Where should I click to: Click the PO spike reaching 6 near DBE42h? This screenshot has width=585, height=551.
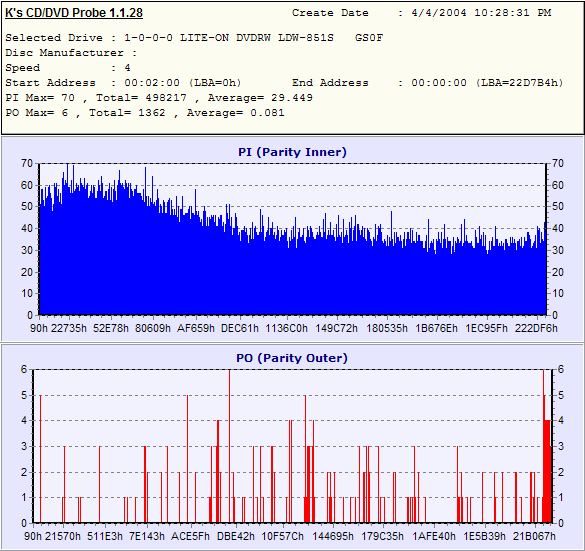[229, 446]
